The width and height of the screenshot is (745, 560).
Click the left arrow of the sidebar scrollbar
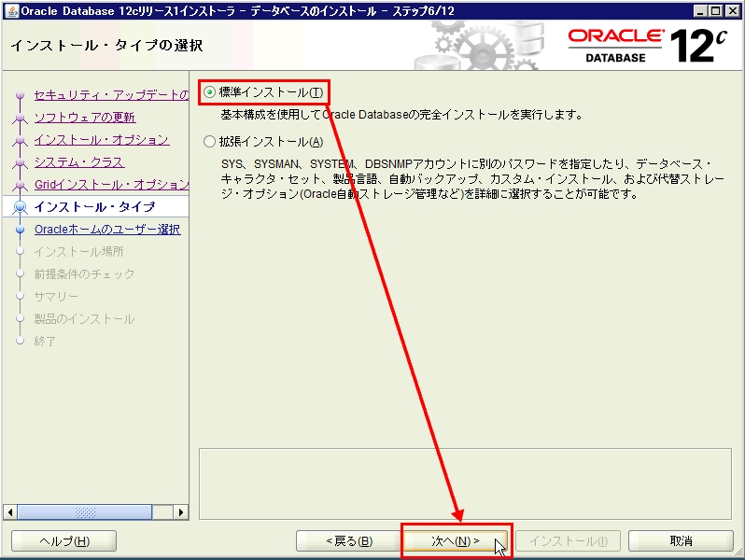[12, 512]
